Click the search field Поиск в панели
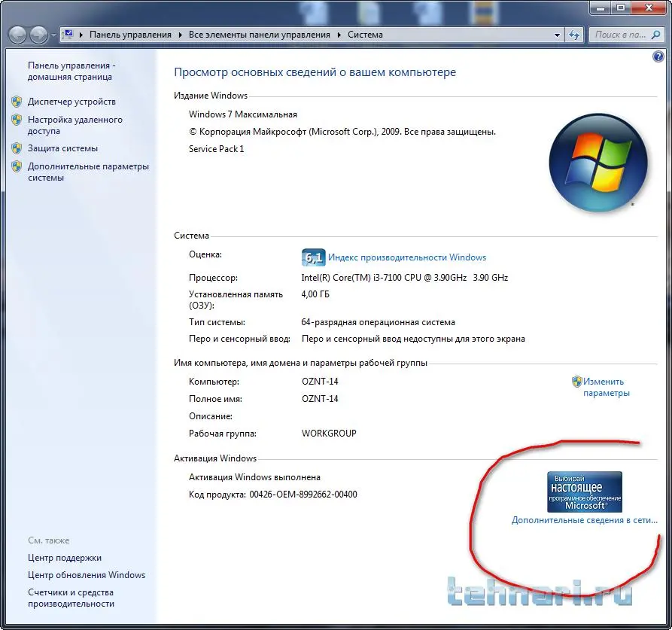 [620, 35]
